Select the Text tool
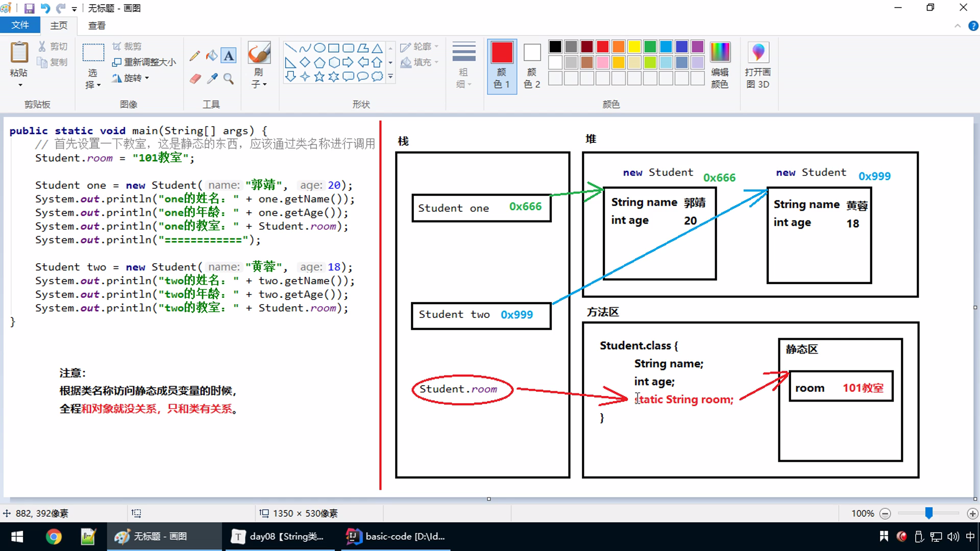The image size is (980, 551). [229, 56]
